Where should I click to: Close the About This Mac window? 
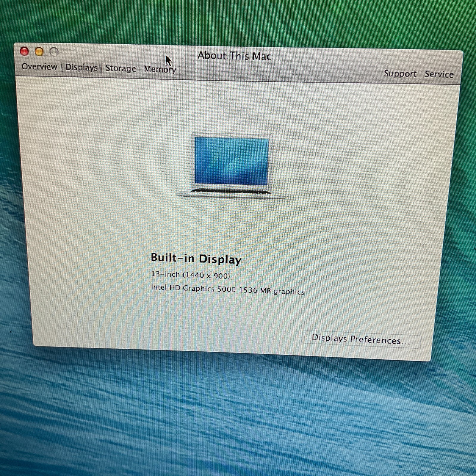24,51
